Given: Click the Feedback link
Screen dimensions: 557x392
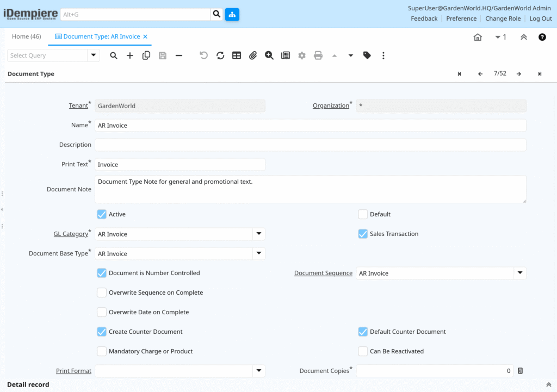Looking at the screenshot, I should coord(424,18).
